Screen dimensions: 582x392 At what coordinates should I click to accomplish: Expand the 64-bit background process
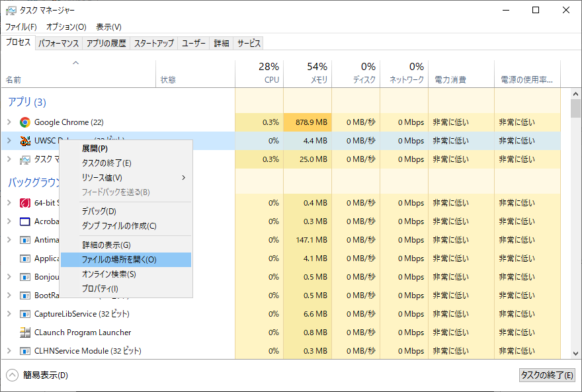pos(9,203)
